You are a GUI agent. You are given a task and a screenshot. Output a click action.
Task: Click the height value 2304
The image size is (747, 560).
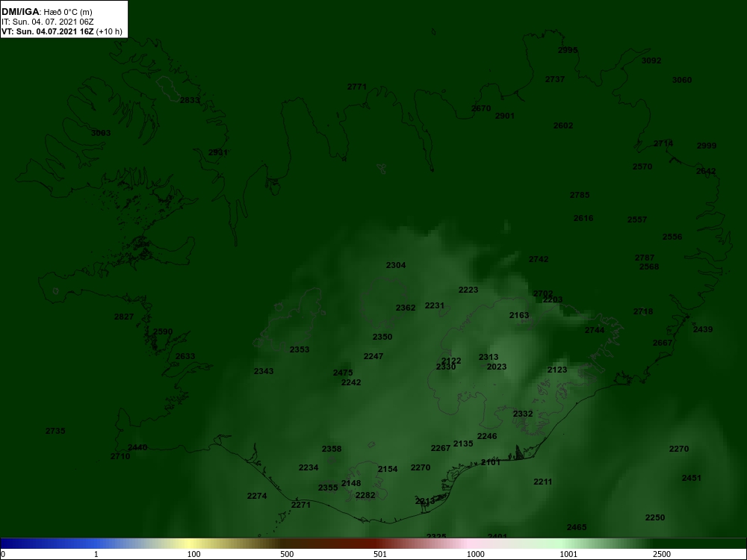396,265
